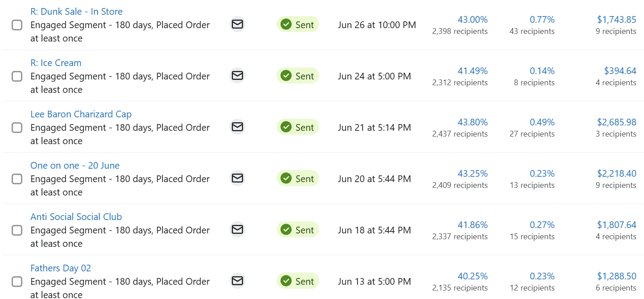644x299 pixels.
Task: Select the checkbox for One on one - 20 June
Action: 17,179
